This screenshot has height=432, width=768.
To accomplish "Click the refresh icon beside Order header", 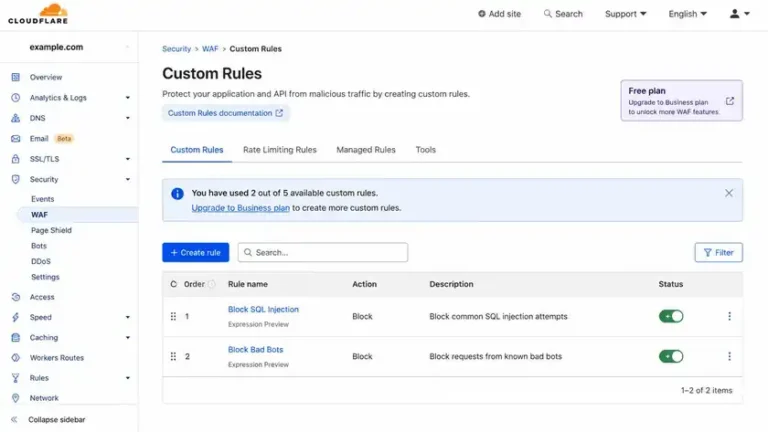I will 173,284.
